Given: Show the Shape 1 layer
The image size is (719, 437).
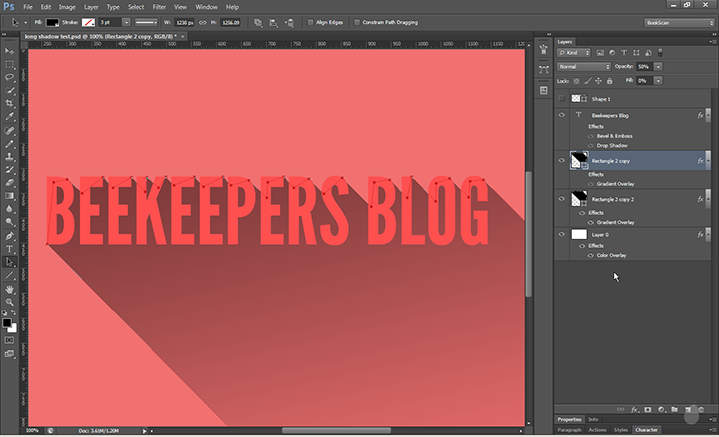Looking at the screenshot, I should click(562, 99).
